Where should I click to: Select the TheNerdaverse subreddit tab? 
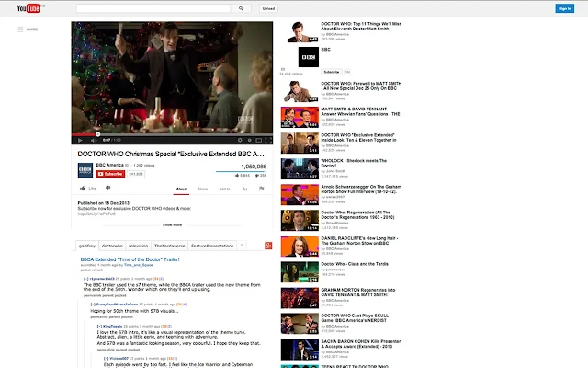pos(169,246)
